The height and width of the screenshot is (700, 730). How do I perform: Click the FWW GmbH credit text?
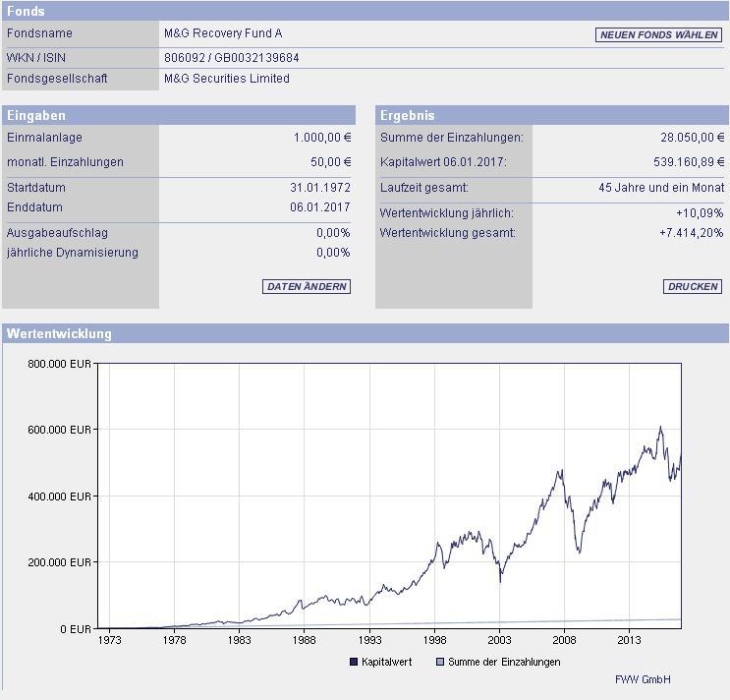tap(643, 679)
